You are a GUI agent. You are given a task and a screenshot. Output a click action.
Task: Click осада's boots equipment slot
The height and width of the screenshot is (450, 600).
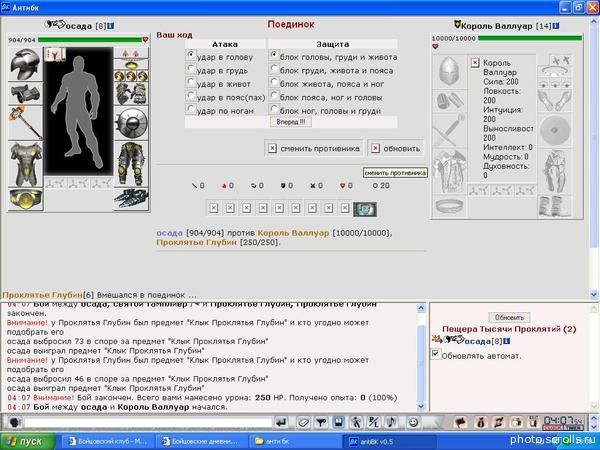[131, 199]
